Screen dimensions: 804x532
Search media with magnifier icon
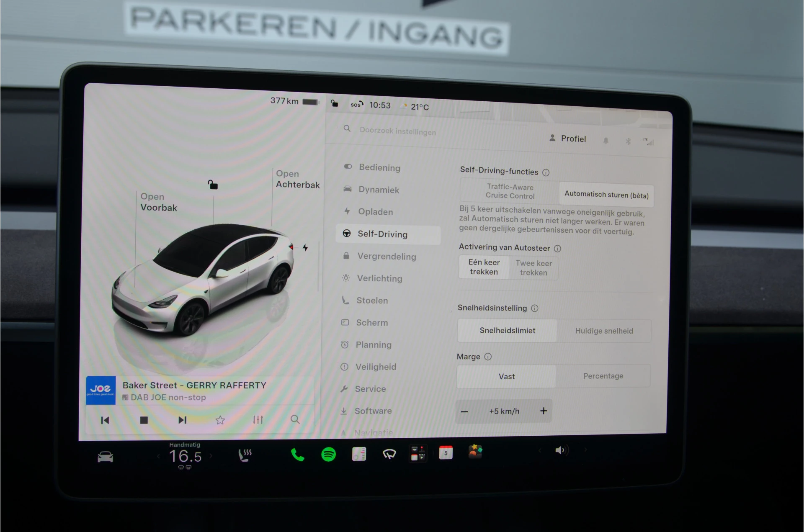pos(295,419)
